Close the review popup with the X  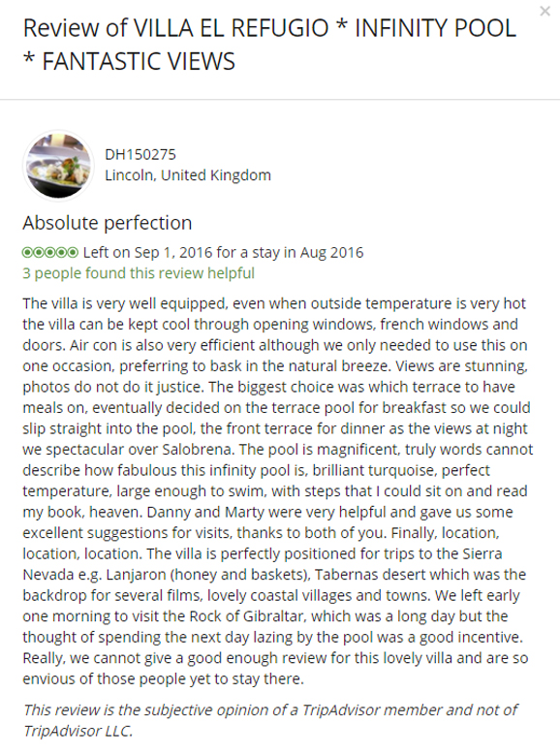[544, 11]
